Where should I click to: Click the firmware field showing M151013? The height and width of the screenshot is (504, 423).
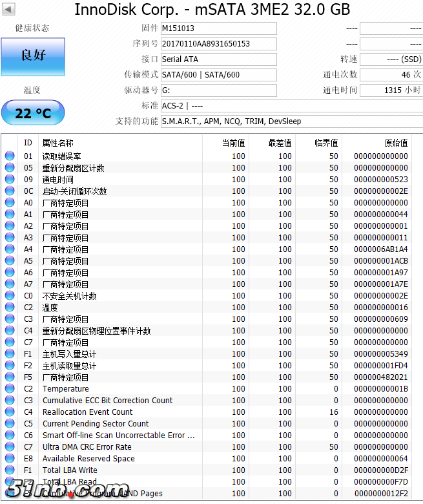click(x=218, y=28)
